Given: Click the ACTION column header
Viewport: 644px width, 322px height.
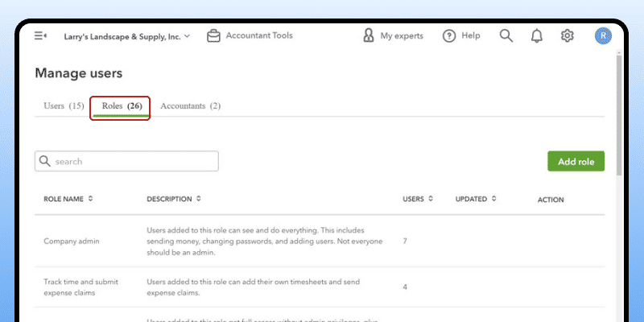Looking at the screenshot, I should point(551,200).
